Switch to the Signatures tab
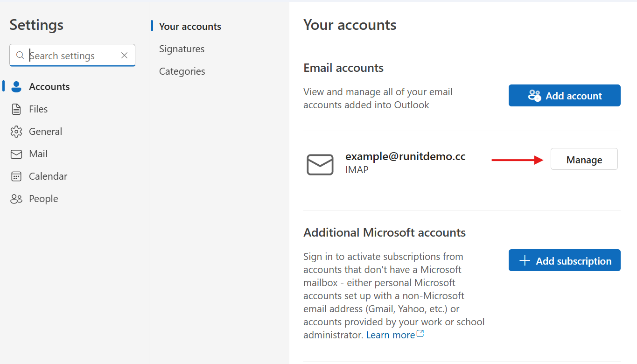Image resolution: width=637 pixels, height=364 pixels. pyautogui.click(x=182, y=49)
